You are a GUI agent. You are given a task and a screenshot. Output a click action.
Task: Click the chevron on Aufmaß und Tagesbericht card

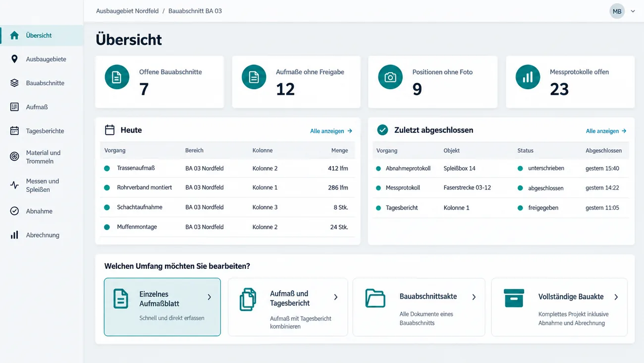click(x=336, y=297)
